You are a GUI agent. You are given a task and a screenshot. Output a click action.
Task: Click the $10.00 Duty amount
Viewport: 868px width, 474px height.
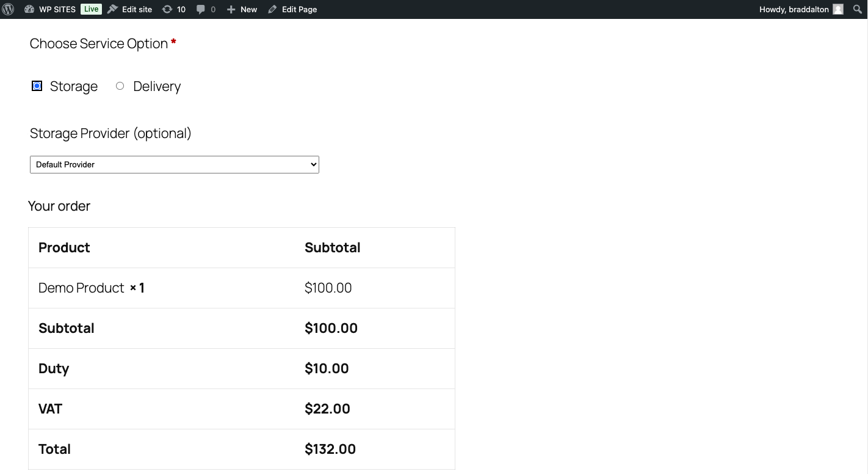tap(327, 368)
